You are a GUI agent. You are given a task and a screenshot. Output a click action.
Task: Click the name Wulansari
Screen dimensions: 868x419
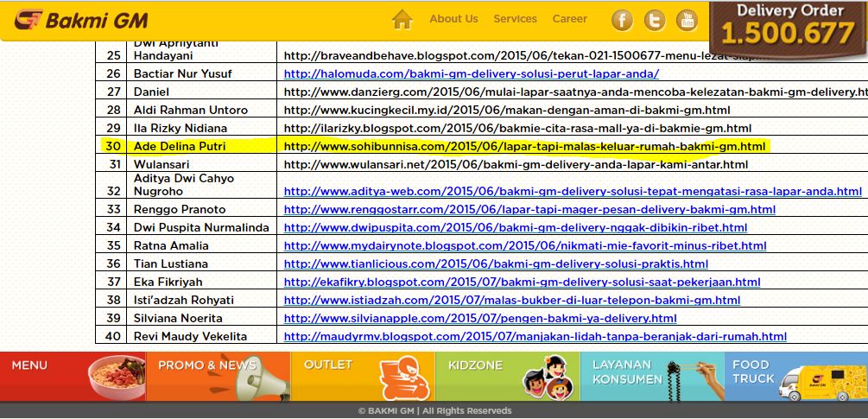point(162,165)
